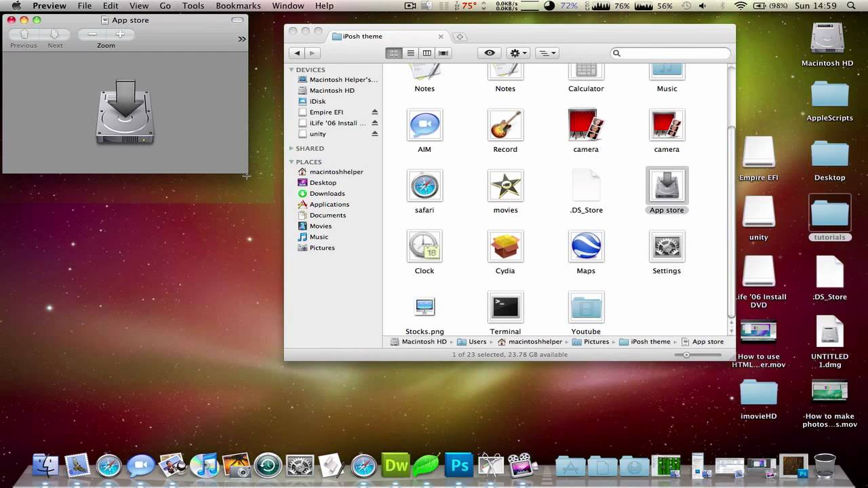Show more toolbar items in Preview window

point(241,39)
